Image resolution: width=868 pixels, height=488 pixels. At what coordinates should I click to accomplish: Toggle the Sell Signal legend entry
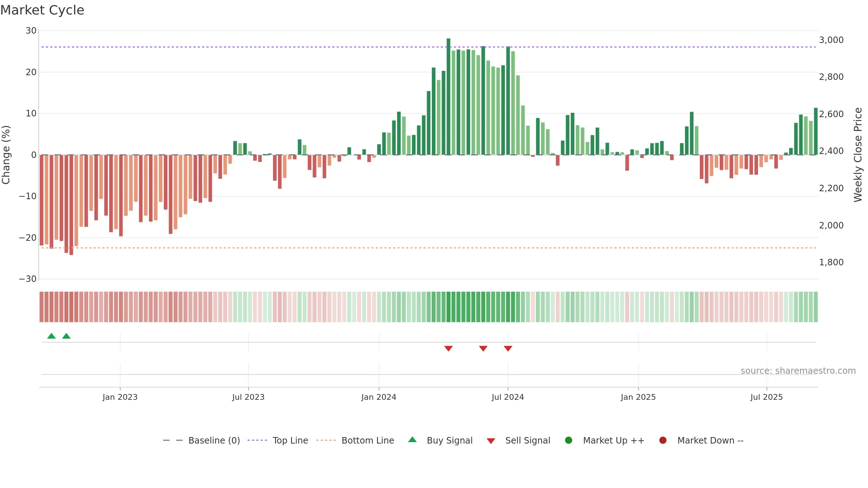coord(518,440)
